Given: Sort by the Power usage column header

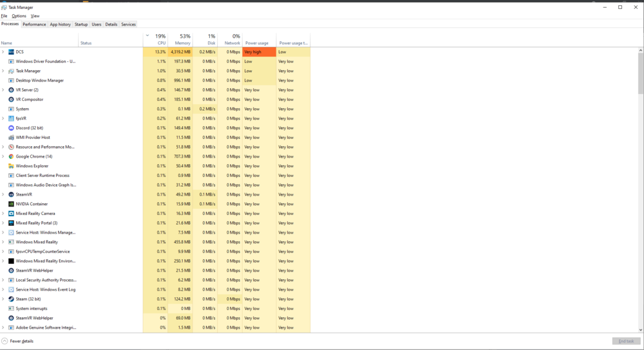Looking at the screenshot, I should click(x=259, y=39).
